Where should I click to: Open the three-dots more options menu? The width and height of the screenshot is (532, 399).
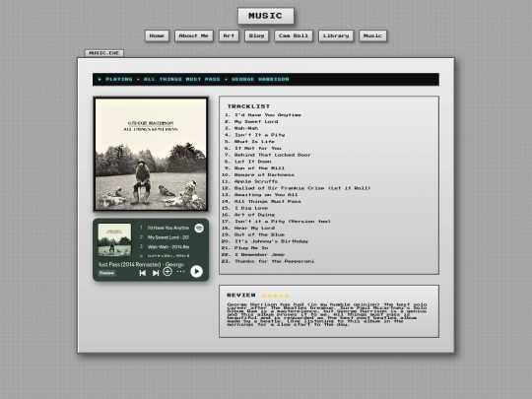pos(181,272)
